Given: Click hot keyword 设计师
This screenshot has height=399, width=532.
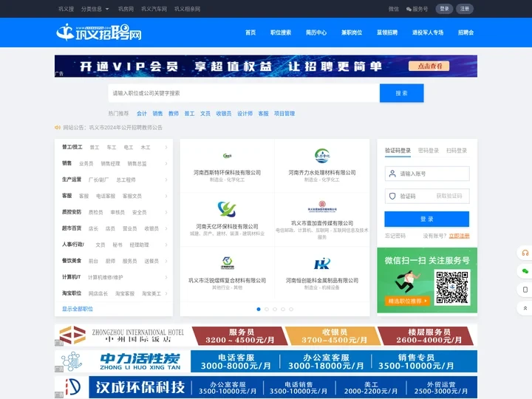Looking at the screenshot, I should (245, 113).
